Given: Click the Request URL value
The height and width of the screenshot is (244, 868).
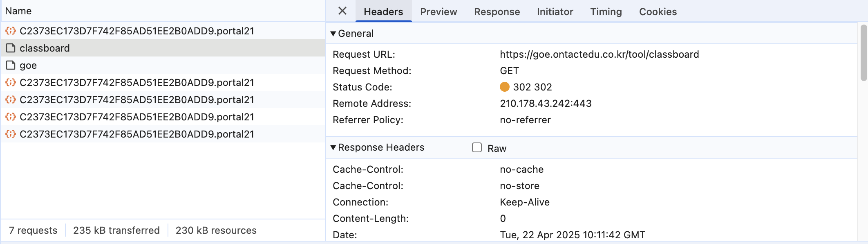Looking at the screenshot, I should click(x=599, y=54).
